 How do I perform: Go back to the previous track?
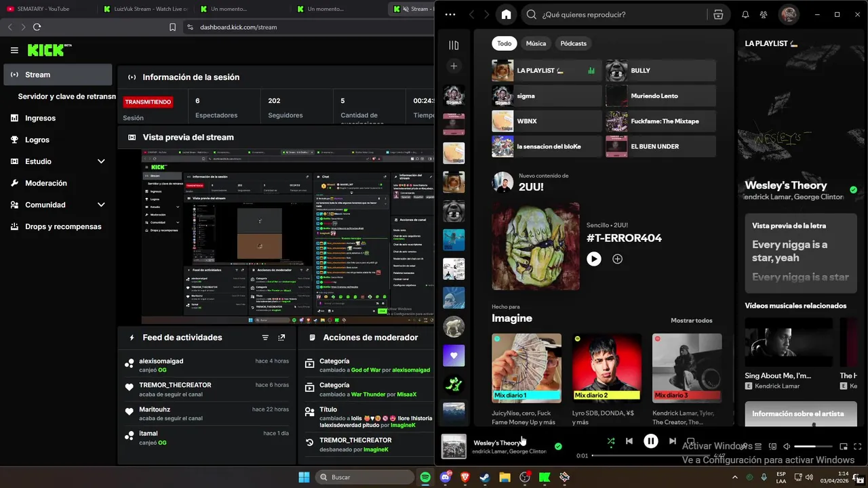click(x=629, y=441)
